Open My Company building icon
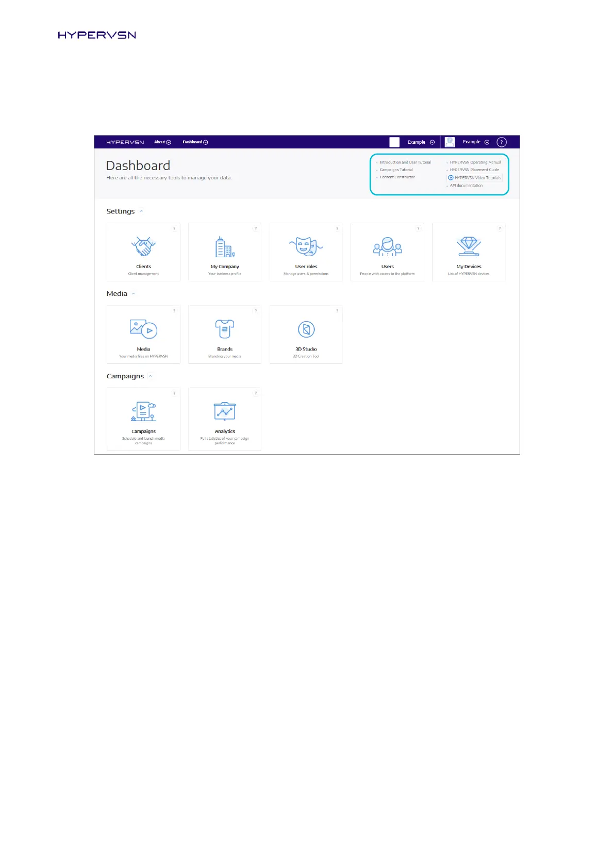Screen dimensions: 614x868 point(225,247)
